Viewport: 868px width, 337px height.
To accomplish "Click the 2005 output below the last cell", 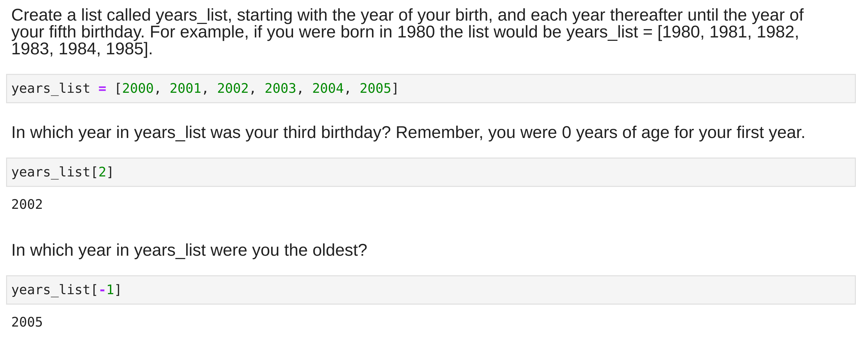I will 27,322.
